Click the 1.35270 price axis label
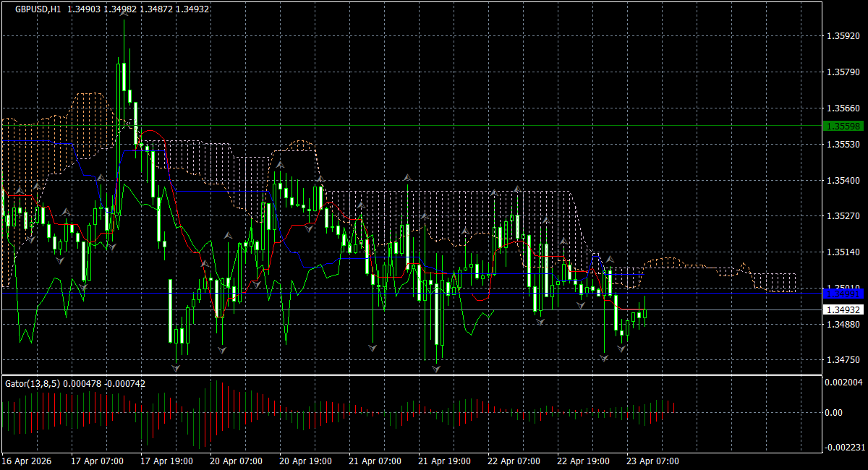This screenshot has width=868, height=470. tap(843, 215)
